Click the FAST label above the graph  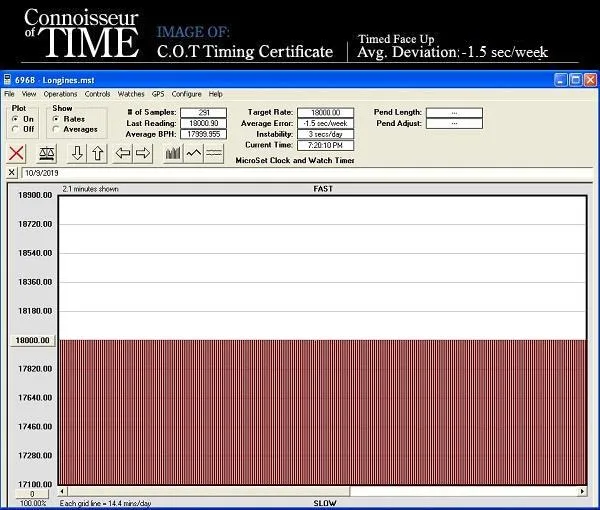click(323, 189)
